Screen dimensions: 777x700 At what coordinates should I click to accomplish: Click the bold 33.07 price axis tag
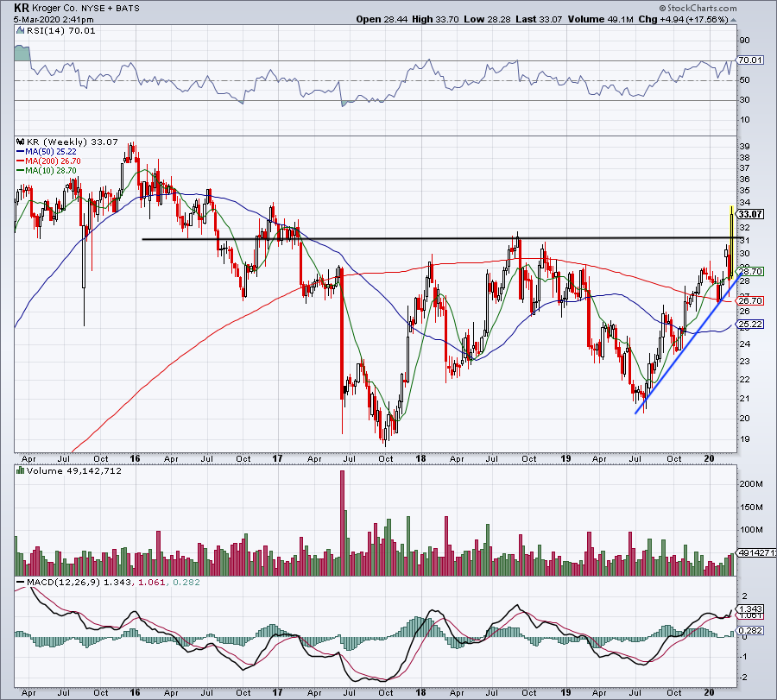pos(750,214)
